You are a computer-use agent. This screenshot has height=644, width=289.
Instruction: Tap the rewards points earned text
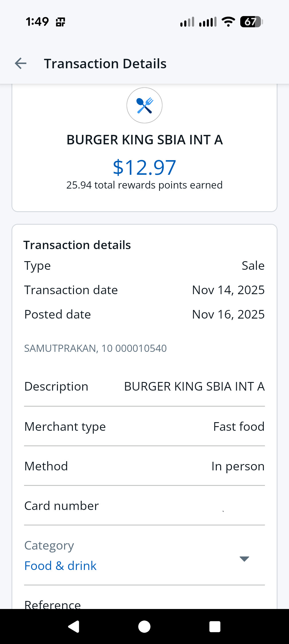pyautogui.click(x=144, y=185)
